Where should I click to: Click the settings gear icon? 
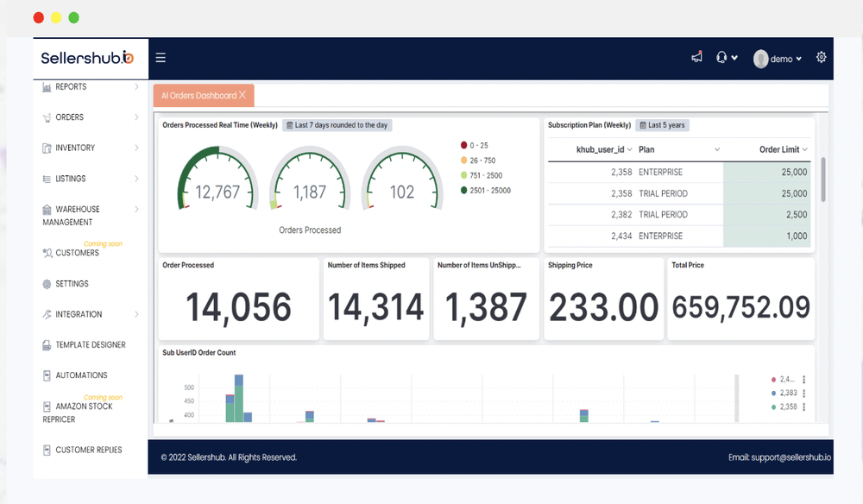click(x=821, y=57)
